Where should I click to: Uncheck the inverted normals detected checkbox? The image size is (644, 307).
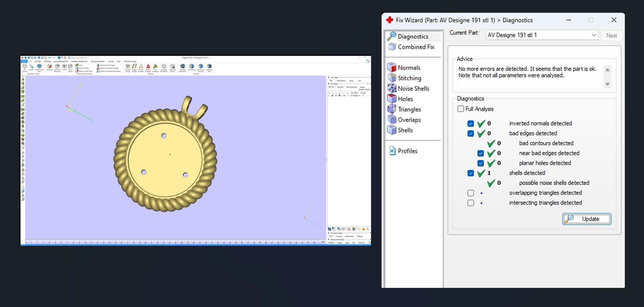470,124
